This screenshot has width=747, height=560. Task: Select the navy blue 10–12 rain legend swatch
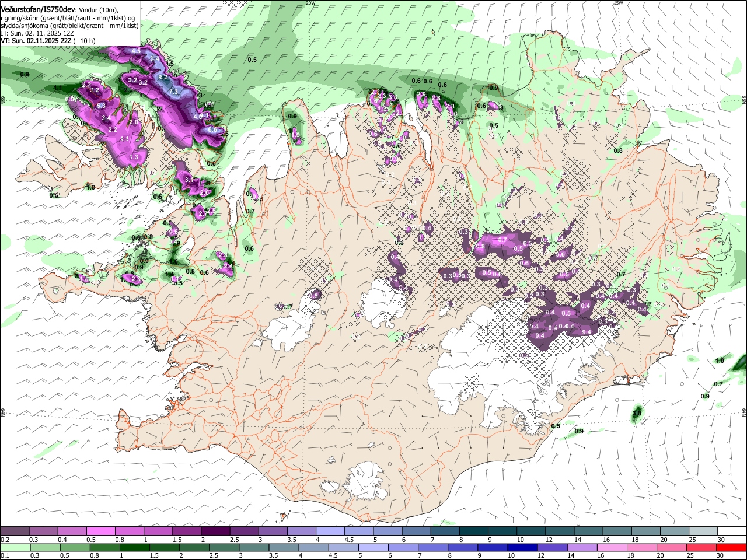pyautogui.click(x=522, y=547)
